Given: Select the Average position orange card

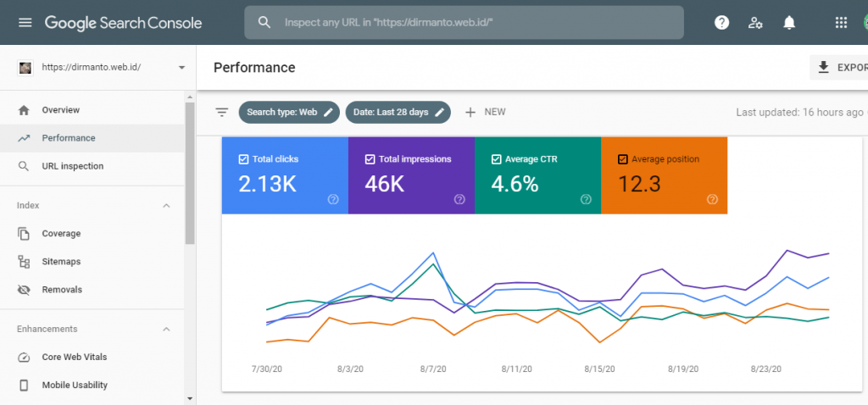Looking at the screenshot, I should [x=664, y=175].
